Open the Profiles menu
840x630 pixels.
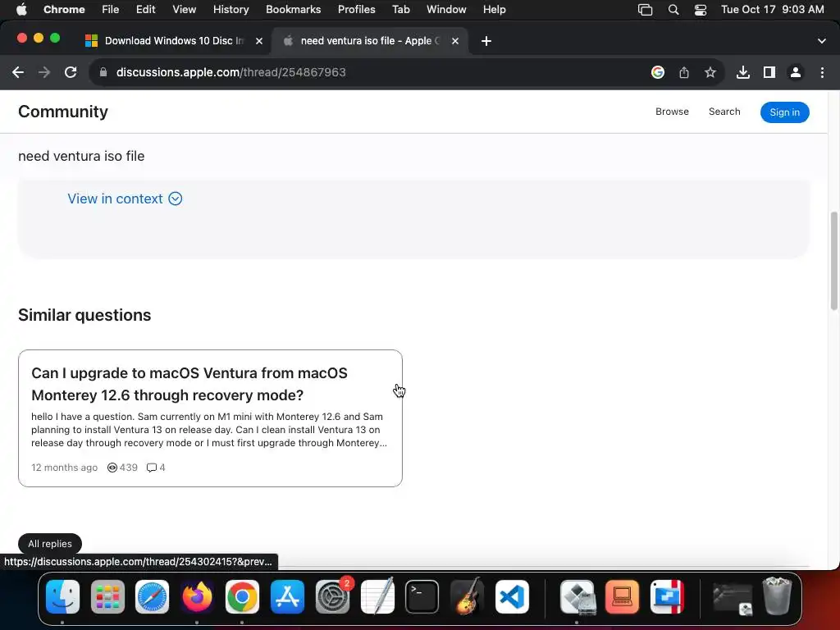click(x=356, y=10)
